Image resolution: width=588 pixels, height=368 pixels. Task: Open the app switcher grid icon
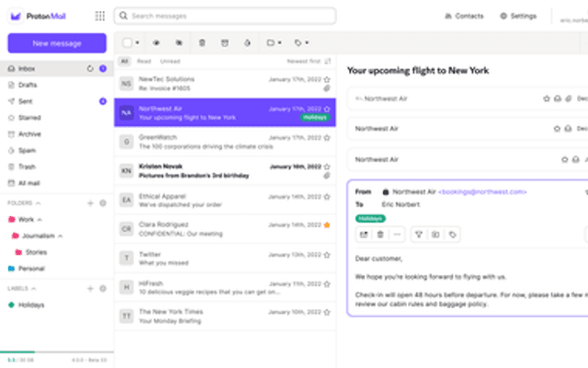(x=100, y=17)
